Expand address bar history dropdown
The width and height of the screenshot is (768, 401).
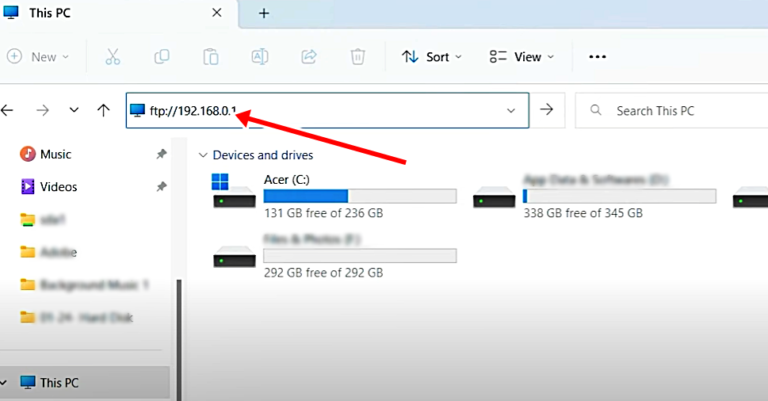[511, 111]
